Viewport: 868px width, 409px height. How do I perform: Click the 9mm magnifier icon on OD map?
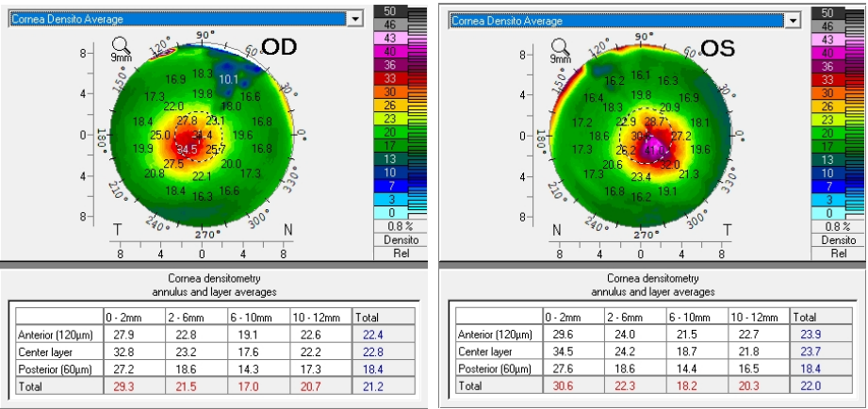pos(120,49)
